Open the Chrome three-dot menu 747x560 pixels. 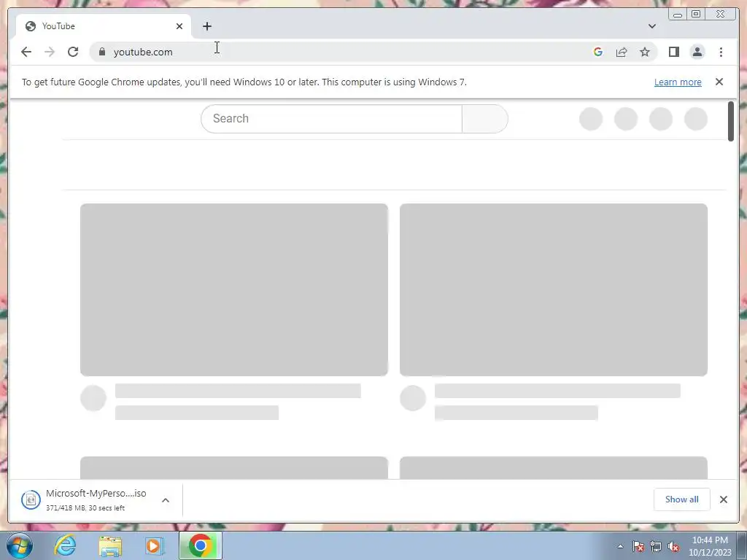721,52
